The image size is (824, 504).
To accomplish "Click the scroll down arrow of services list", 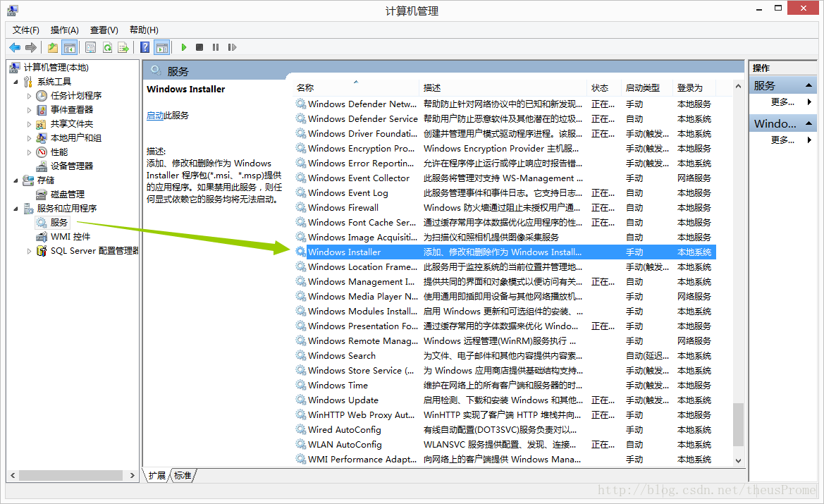I will 738,461.
